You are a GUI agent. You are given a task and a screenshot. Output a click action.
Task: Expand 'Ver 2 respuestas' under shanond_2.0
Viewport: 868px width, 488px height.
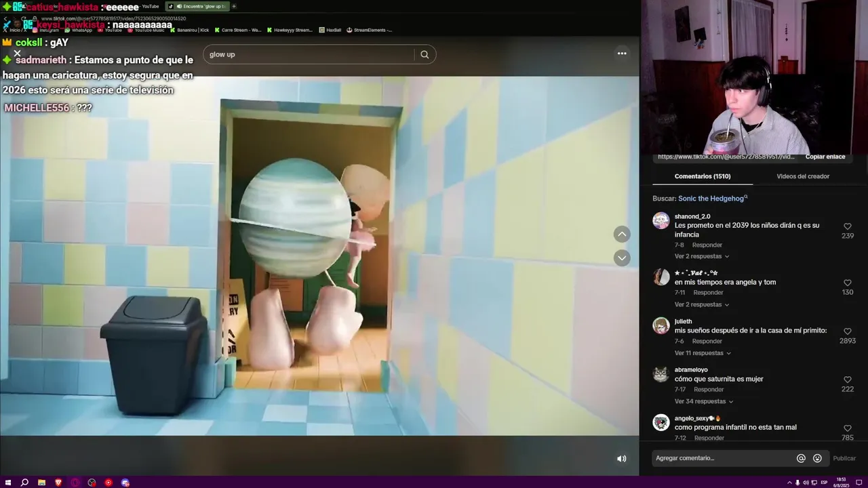[x=702, y=256]
